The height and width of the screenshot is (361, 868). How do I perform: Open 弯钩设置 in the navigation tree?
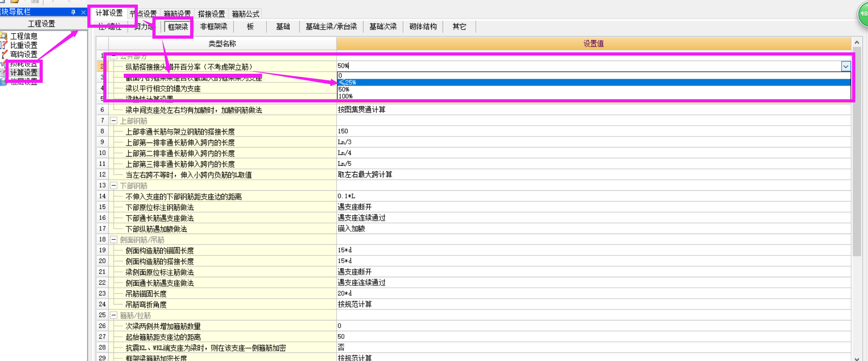click(x=24, y=54)
